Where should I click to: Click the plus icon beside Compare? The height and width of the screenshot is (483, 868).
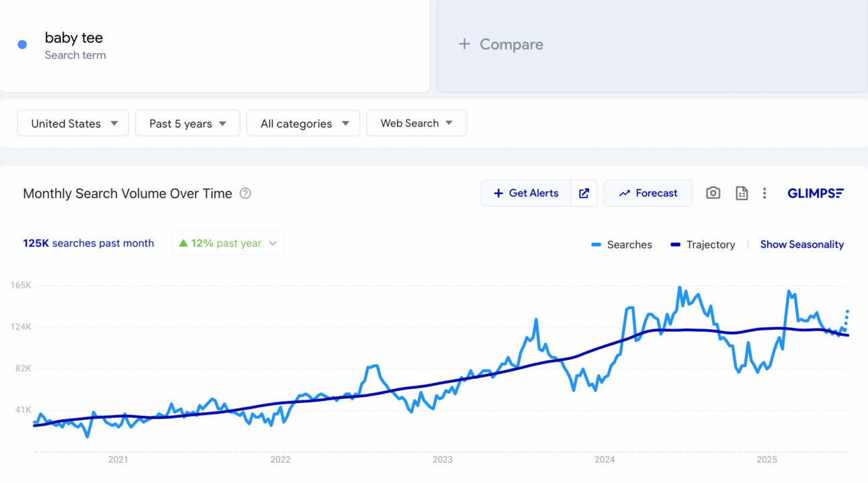tap(464, 44)
